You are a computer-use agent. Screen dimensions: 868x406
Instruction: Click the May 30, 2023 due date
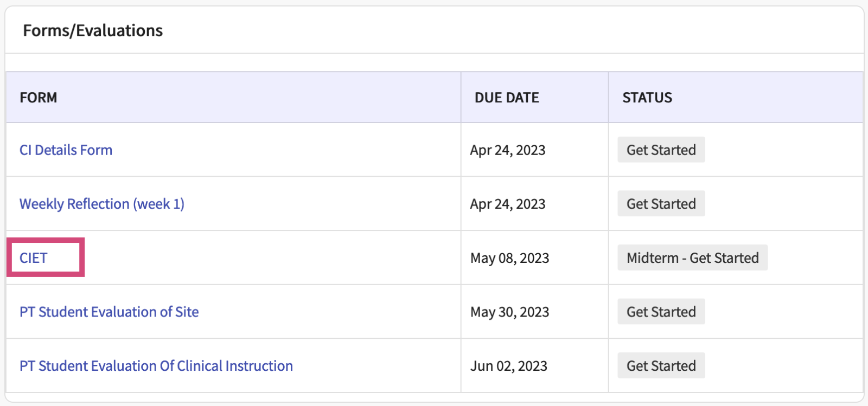509,312
